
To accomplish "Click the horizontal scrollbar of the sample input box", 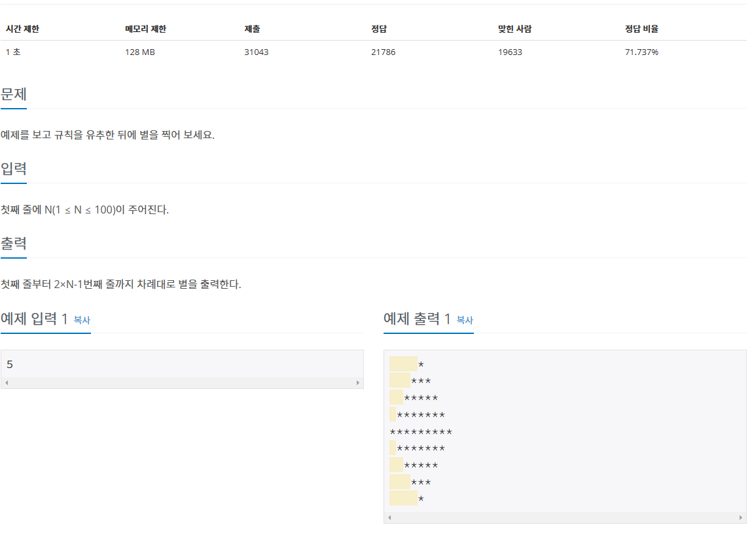I will click(183, 381).
